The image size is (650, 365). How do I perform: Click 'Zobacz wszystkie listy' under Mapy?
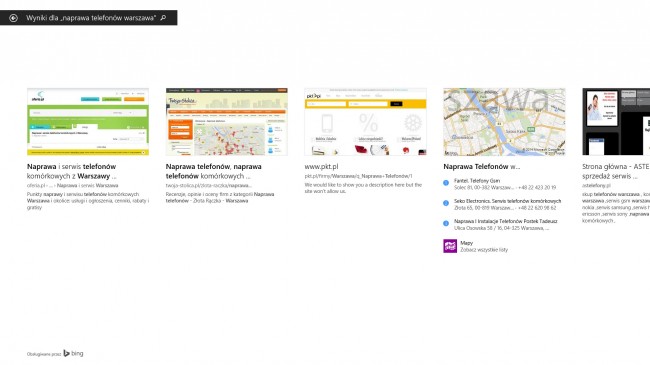pyautogui.click(x=484, y=250)
